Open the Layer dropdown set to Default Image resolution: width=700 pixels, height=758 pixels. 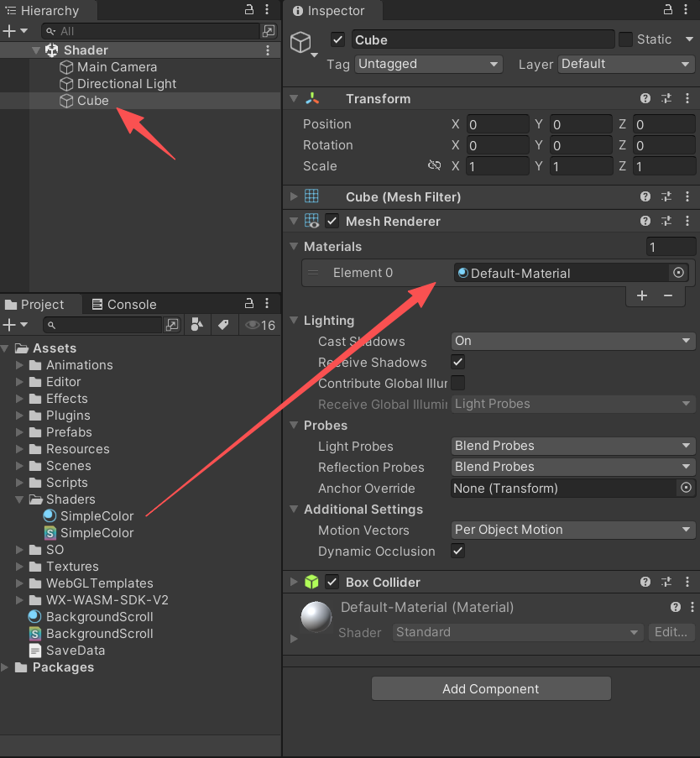(625, 64)
